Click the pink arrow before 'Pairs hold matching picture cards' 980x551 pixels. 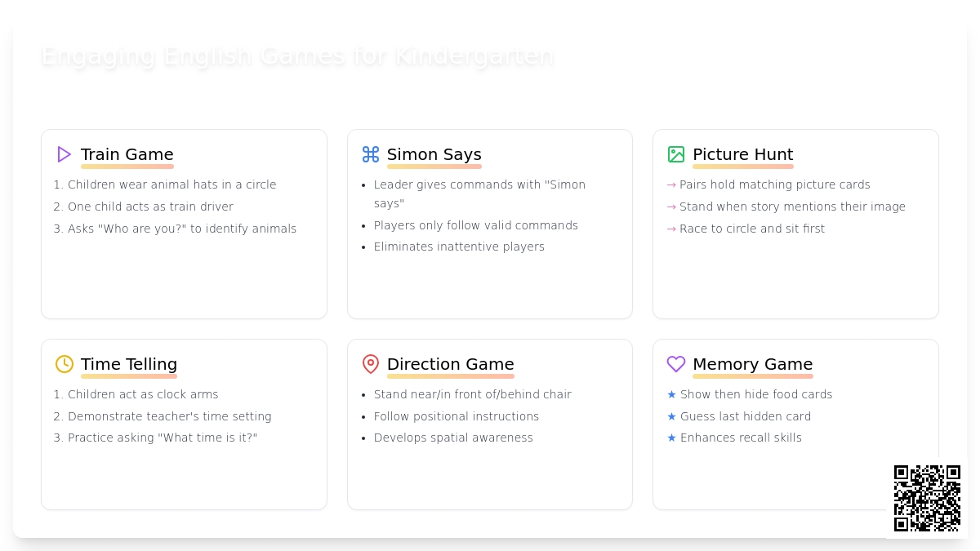tap(671, 185)
